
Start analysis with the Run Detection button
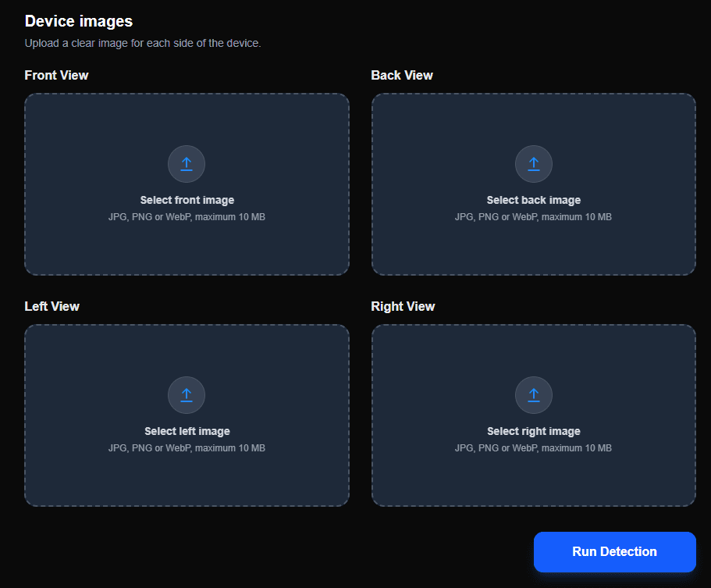point(614,552)
